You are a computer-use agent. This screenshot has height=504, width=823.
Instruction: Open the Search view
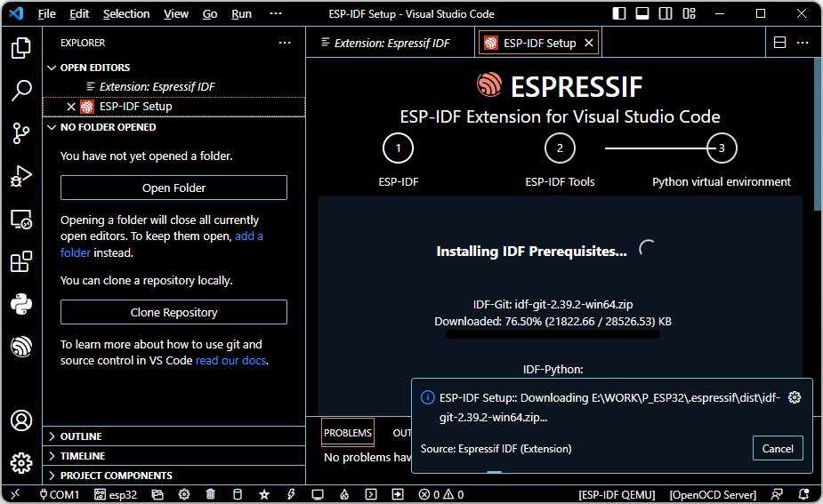click(21, 91)
